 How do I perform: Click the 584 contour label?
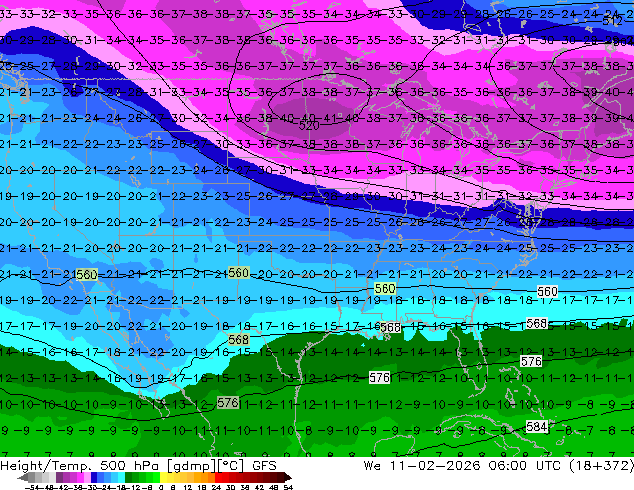pyautogui.click(x=537, y=426)
